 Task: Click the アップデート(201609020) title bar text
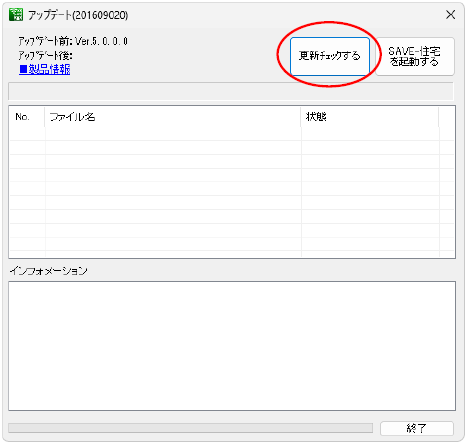pos(78,15)
